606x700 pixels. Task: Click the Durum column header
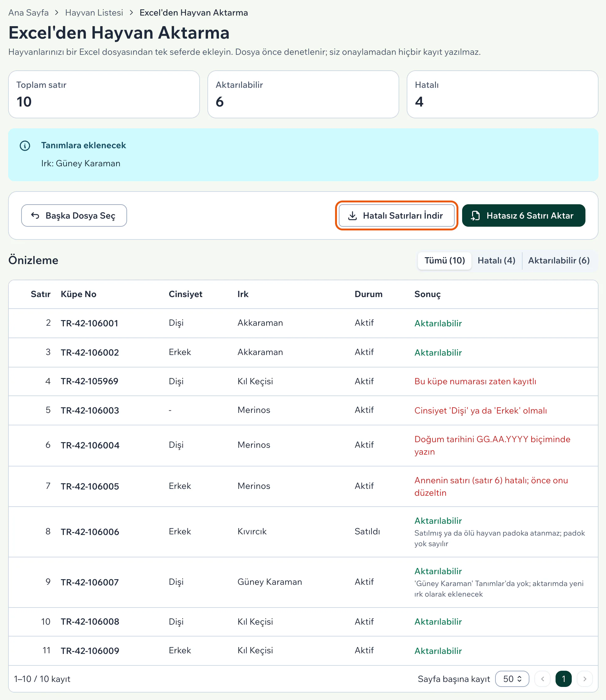click(368, 294)
